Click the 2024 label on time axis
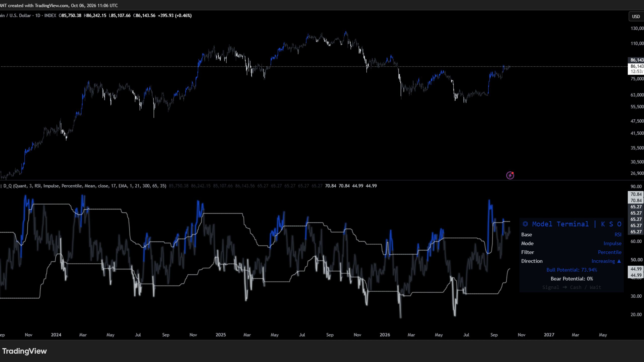The height and width of the screenshot is (362, 644). pos(56,335)
